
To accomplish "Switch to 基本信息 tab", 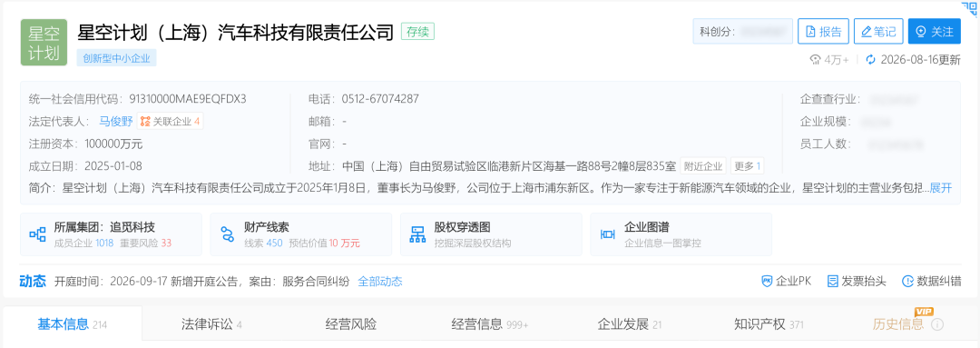I will click(x=73, y=324).
